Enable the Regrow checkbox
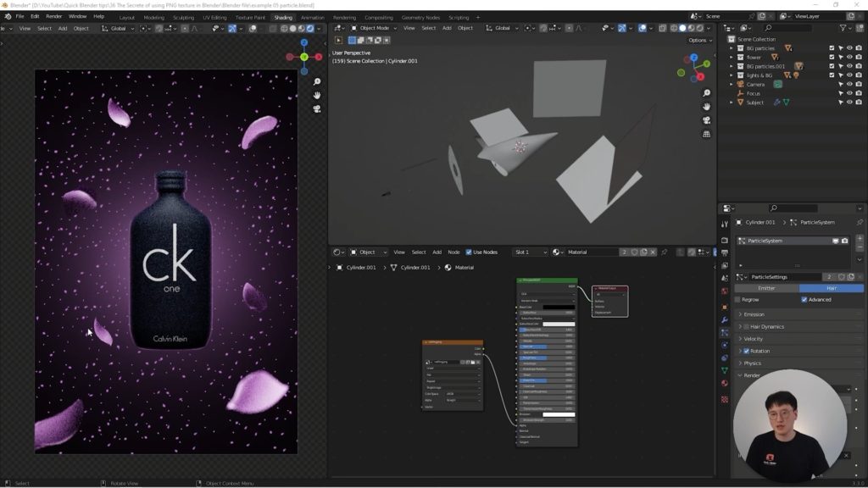 (738, 299)
